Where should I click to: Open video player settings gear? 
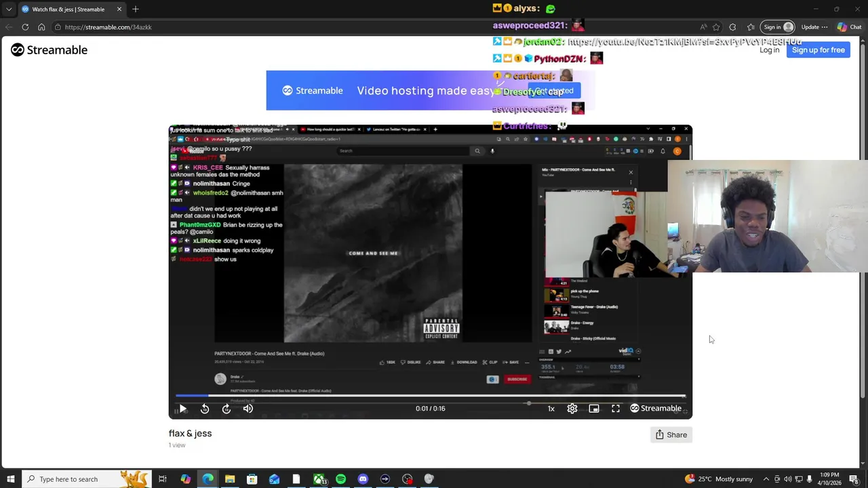point(572,409)
